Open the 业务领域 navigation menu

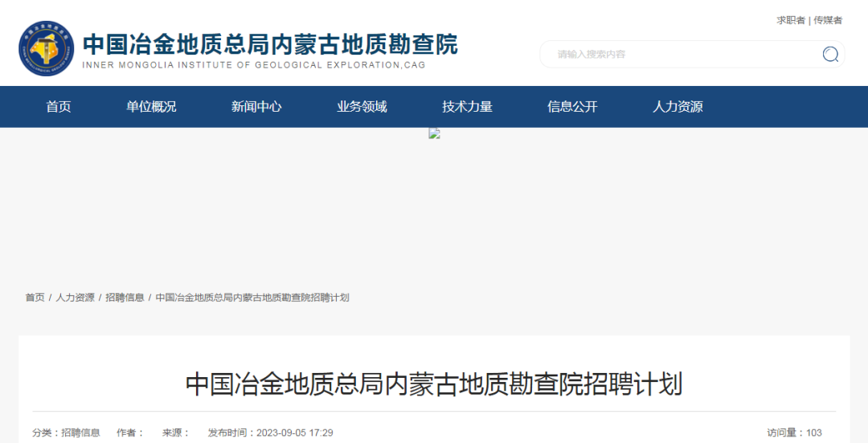tap(362, 107)
